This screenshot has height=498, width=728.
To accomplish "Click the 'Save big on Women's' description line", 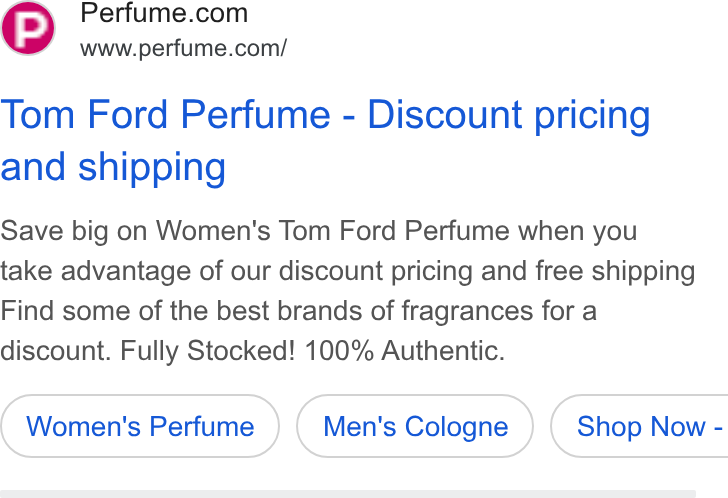I will point(318,231).
